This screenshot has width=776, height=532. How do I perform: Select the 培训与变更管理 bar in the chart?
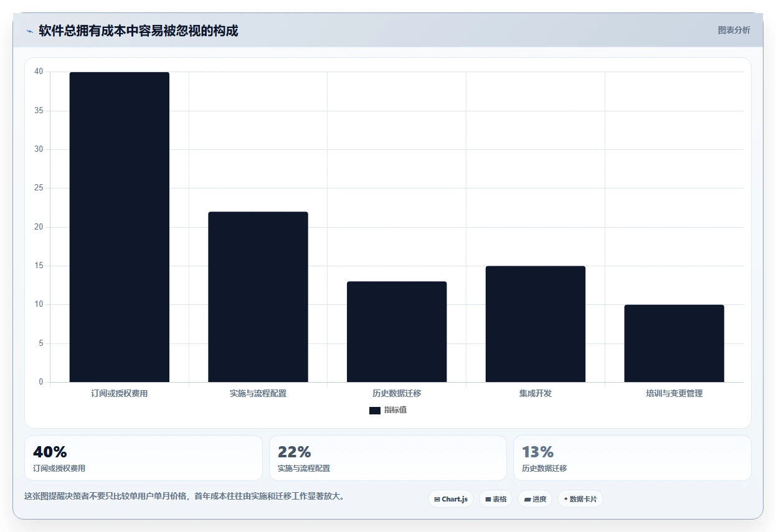[674, 343]
